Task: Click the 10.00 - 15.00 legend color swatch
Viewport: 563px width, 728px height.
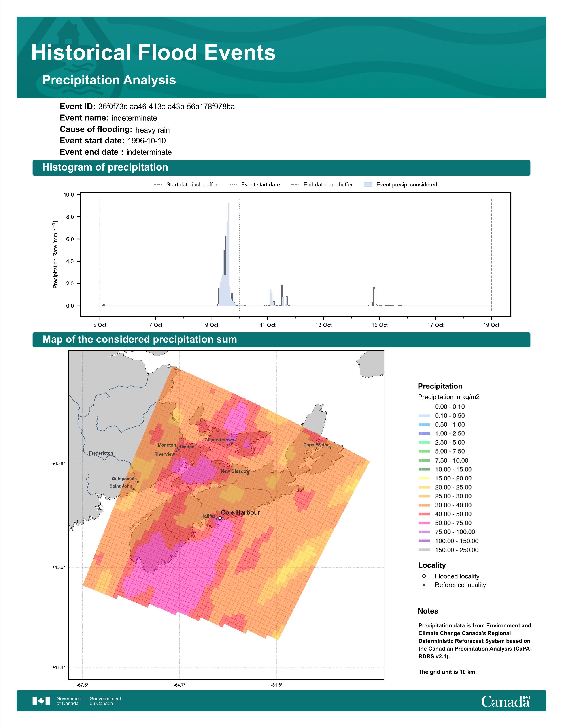Action: (x=424, y=469)
